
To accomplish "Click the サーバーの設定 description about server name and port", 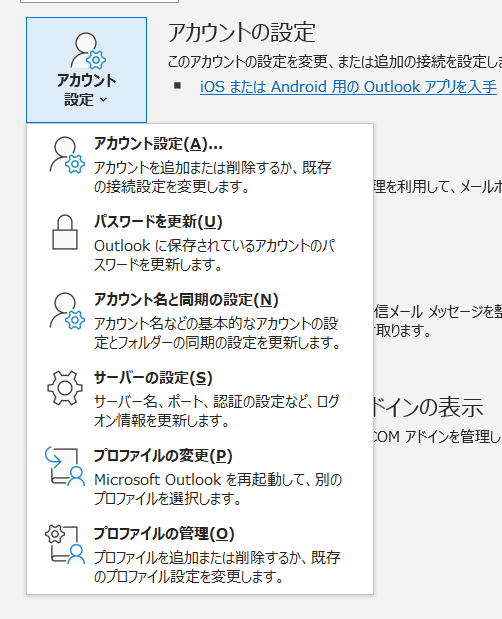I will point(216,411).
